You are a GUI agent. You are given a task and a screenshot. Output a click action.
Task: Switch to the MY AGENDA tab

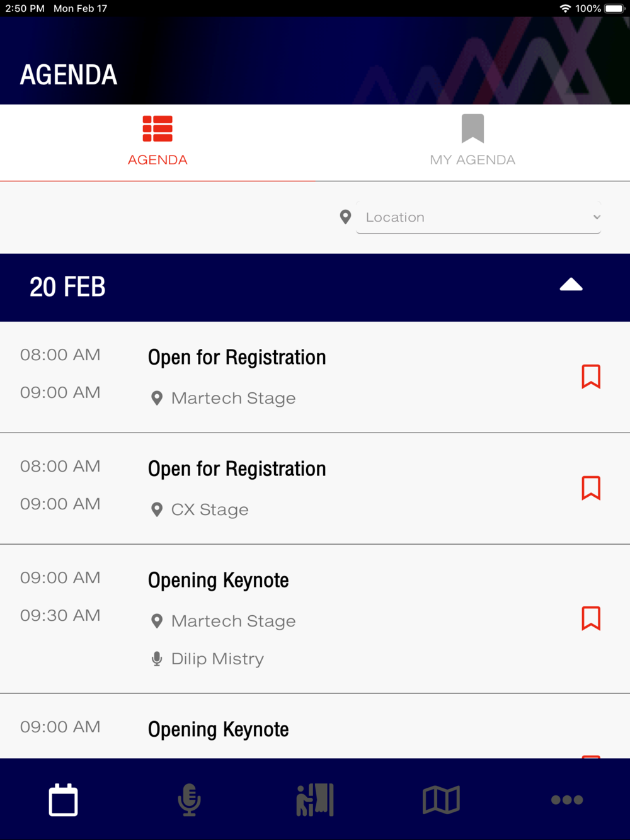click(472, 143)
